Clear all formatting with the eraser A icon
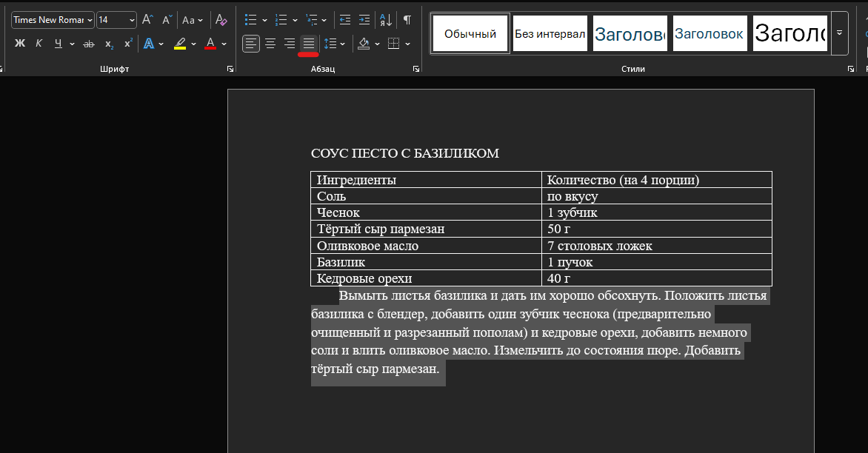The image size is (868, 453). coord(221,20)
